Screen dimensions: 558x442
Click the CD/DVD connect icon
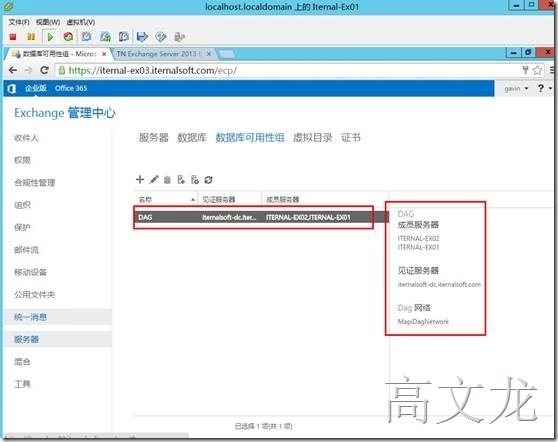161,37
